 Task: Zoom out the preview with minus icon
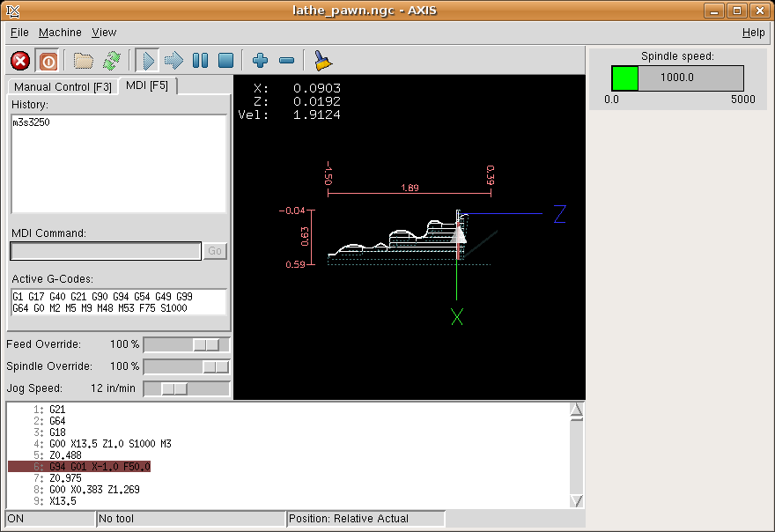tap(287, 61)
